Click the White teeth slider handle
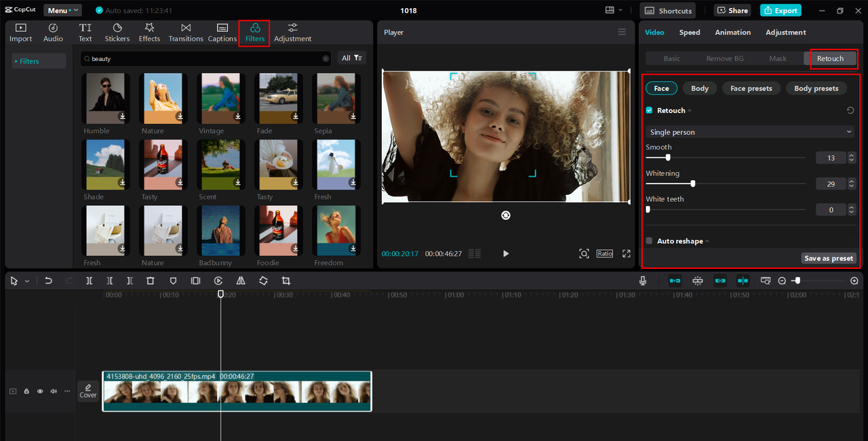Screen dimensions: 868x441 (x=648, y=209)
